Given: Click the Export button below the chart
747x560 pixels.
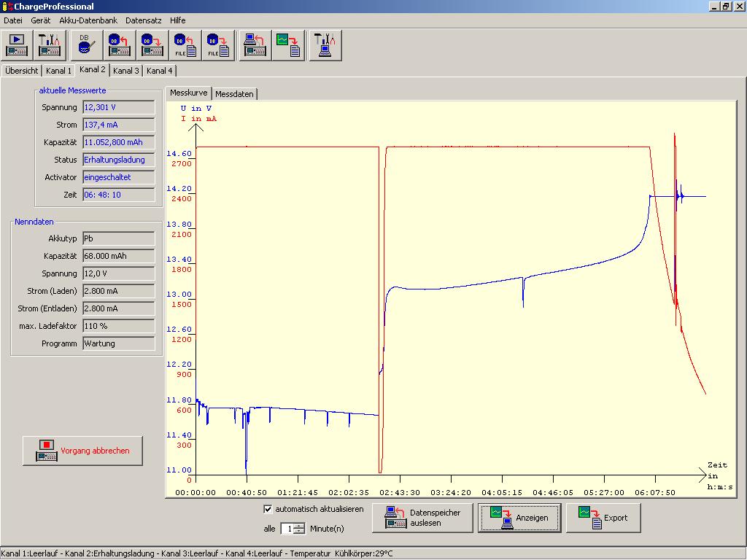Looking at the screenshot, I should [603, 518].
